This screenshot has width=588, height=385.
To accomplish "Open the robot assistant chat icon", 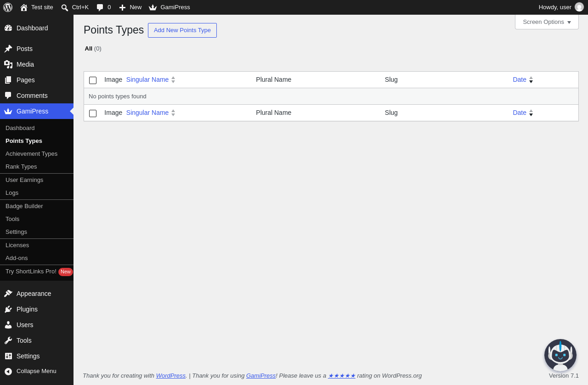I will (560, 355).
